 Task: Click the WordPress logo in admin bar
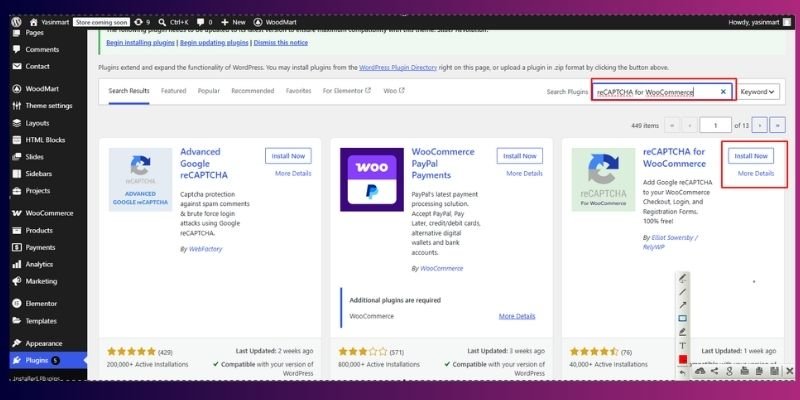pos(16,22)
